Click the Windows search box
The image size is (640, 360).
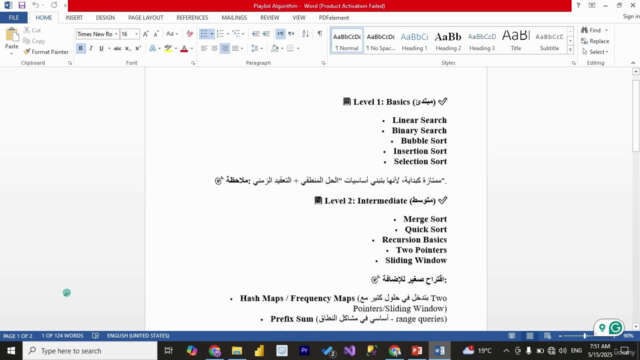coord(90,351)
